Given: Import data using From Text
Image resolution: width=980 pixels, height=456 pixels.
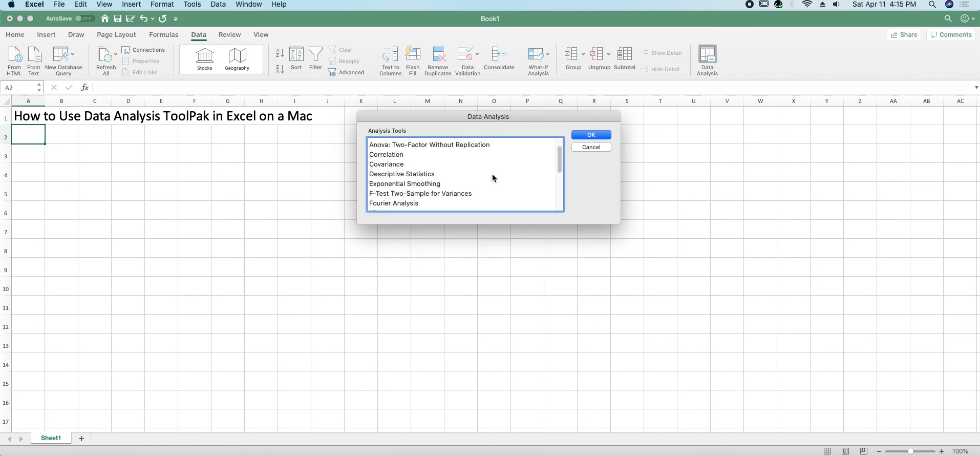Looking at the screenshot, I should tap(34, 61).
